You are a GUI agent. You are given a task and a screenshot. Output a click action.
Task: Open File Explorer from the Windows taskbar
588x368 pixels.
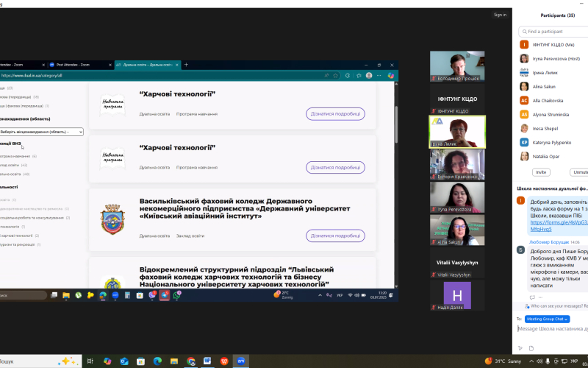pos(174,361)
